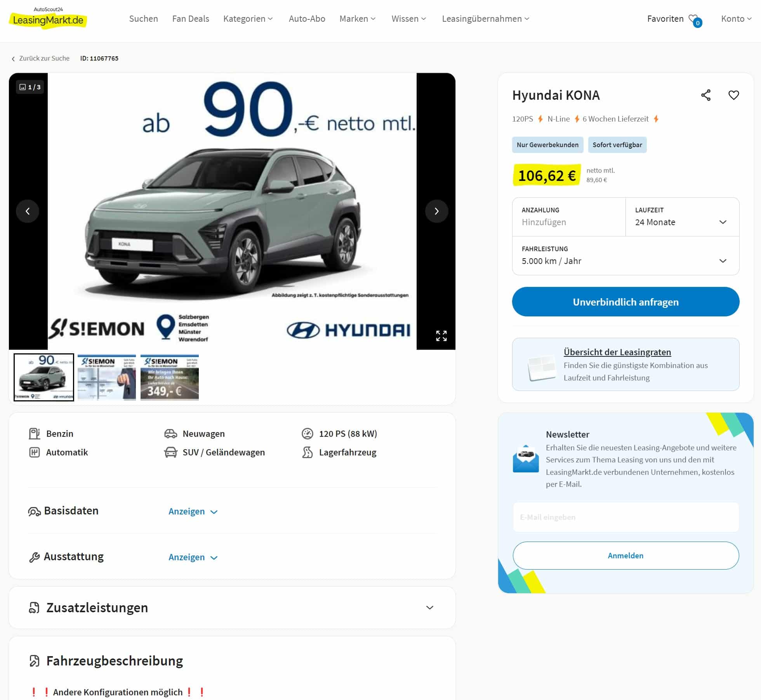Add Hyundai KONA to favorites via heart icon
Screen dimensions: 761x700
click(x=733, y=95)
